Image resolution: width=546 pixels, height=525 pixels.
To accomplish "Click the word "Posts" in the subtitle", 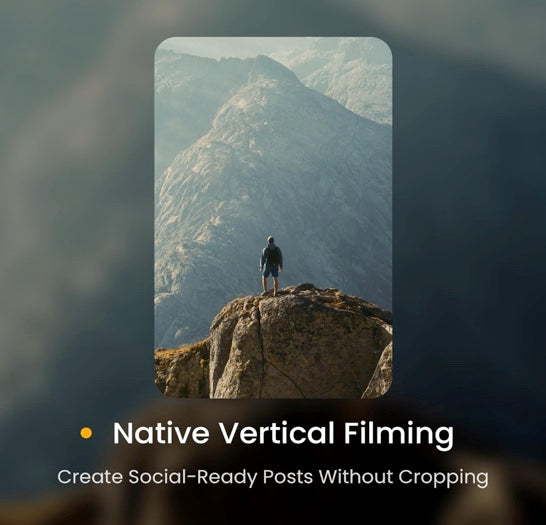I will tap(288, 477).
